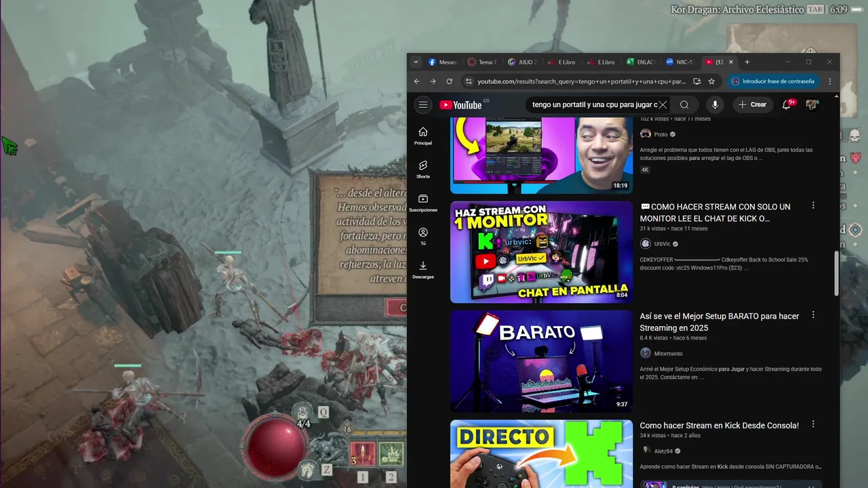Switch to the JULIO browser tab

point(521,62)
